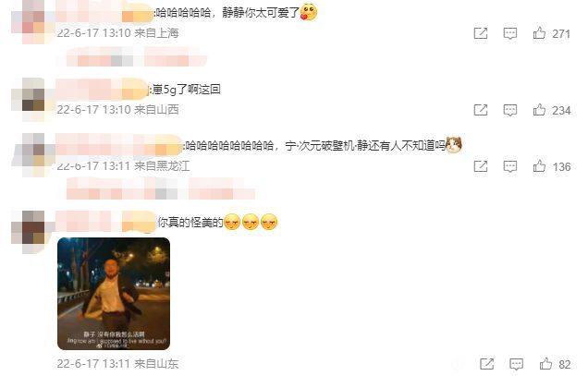Open username of the 黑龙江 commenter
Image resolution: width=588 pixels, height=376 pixels.
click(119, 145)
